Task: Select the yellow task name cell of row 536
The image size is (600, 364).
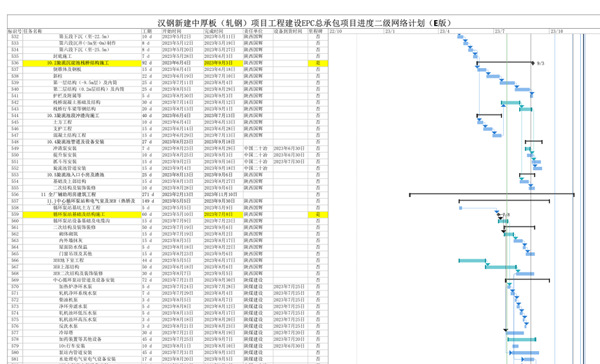Action: (x=82, y=63)
